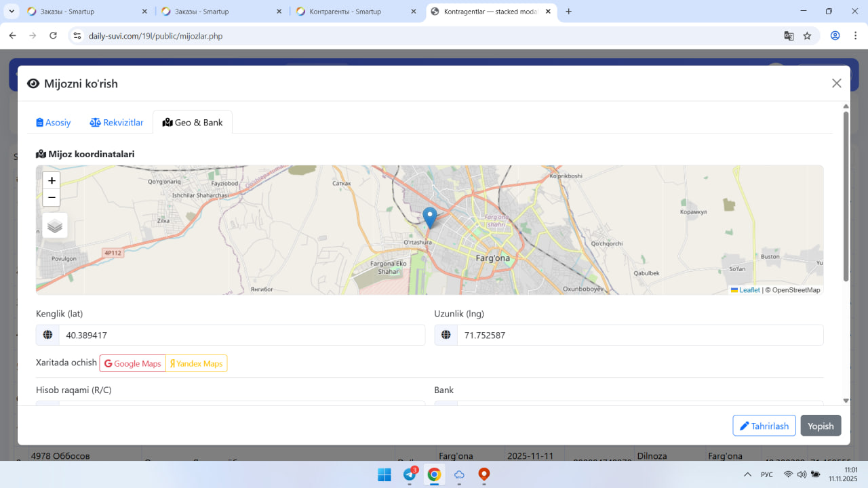
Task: Bookmark this page with the star icon
Action: [807, 36]
